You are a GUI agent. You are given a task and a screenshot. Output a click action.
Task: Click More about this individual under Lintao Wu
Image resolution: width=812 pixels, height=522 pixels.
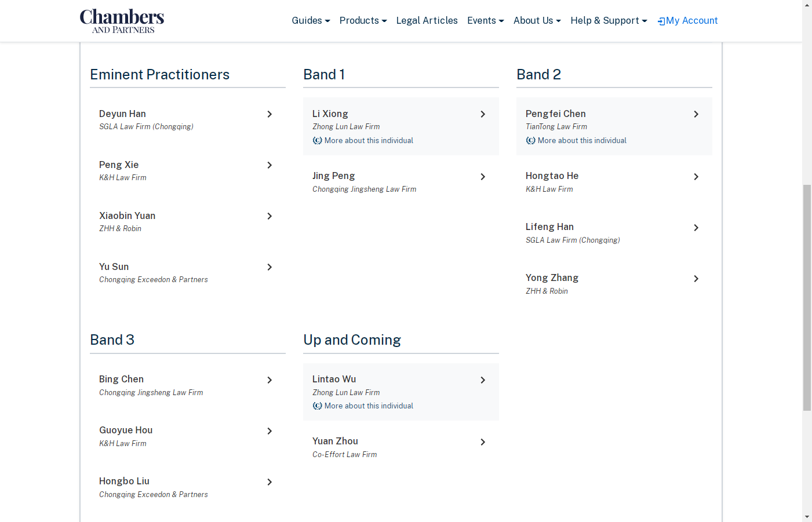369,406
